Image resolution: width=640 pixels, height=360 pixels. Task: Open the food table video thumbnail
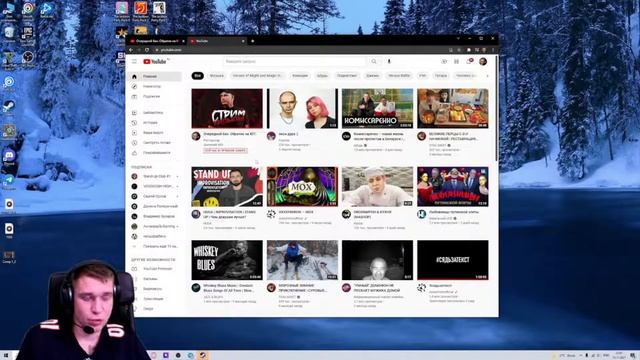click(x=453, y=109)
